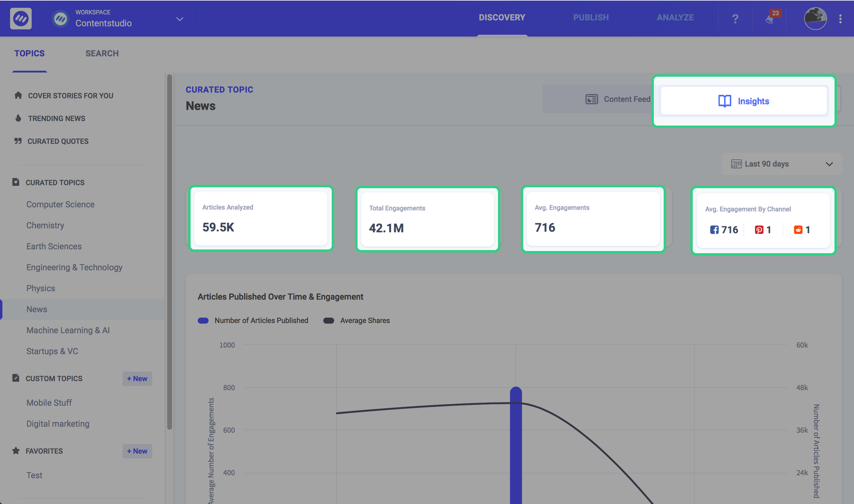The image size is (854, 504).
Task: Click the ContentStudio logo icon
Action: [x=21, y=18]
